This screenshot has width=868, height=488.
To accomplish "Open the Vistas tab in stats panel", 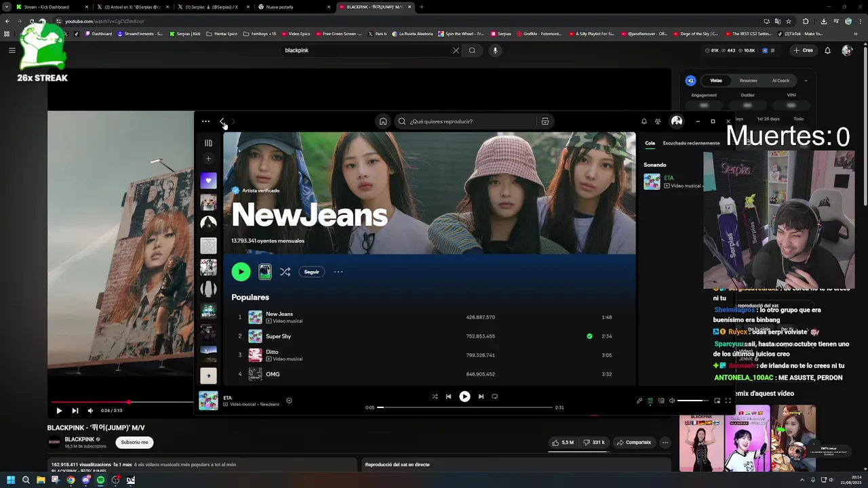I will click(x=716, y=81).
